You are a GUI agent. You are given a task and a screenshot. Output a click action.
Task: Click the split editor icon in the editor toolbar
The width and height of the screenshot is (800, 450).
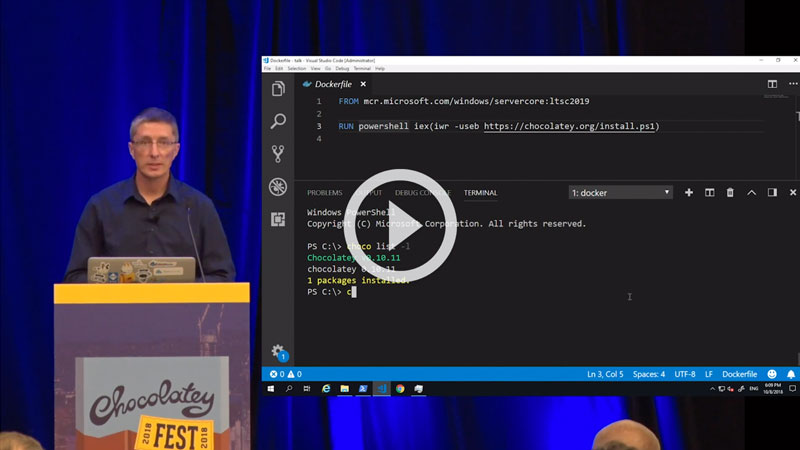[772, 84]
